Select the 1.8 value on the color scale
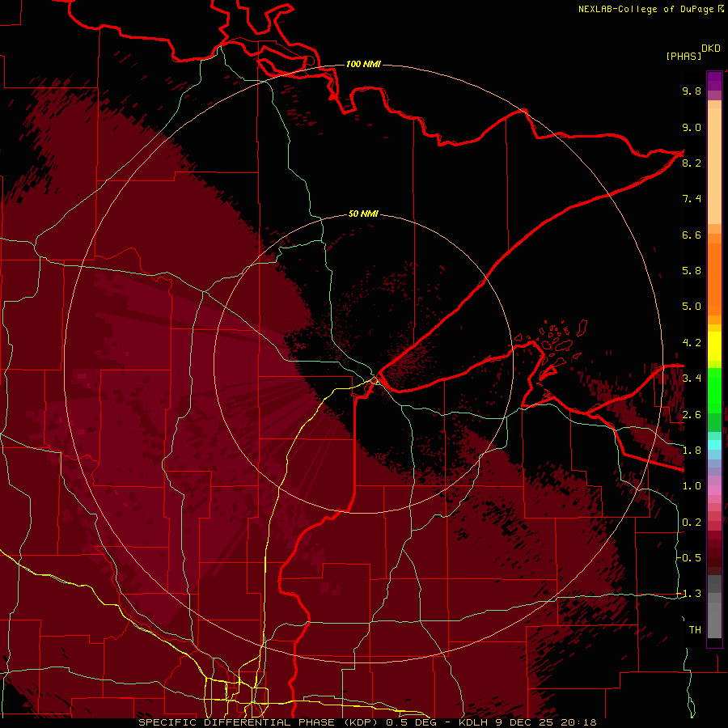Image resolution: width=728 pixels, height=728 pixels. [692, 451]
